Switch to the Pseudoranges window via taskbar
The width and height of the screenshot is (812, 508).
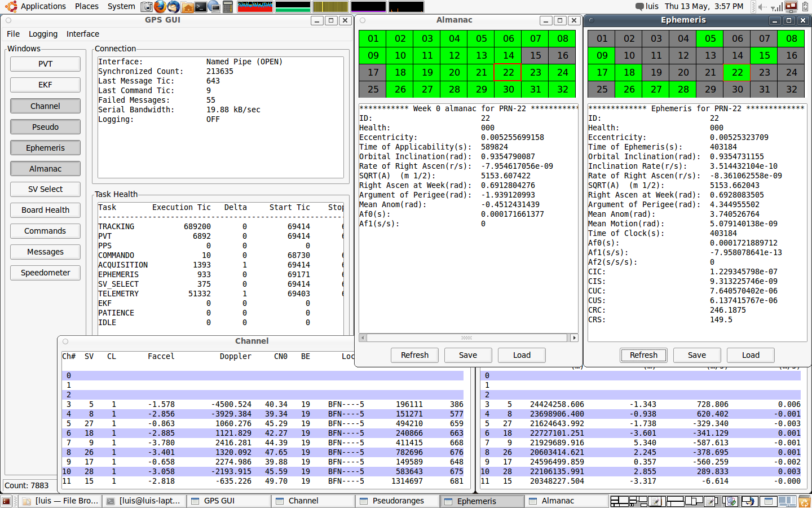point(398,501)
